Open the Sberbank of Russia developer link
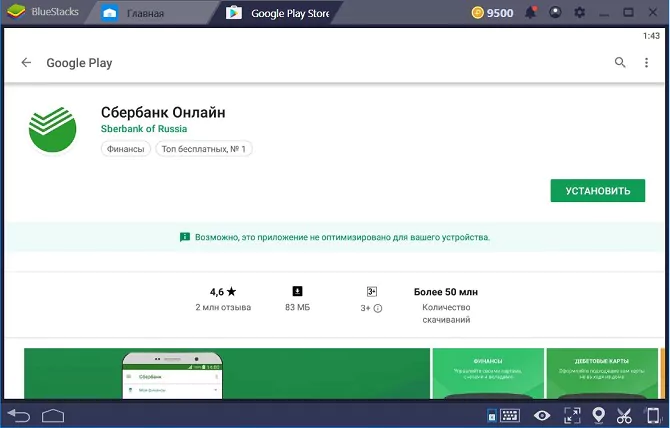 [144, 129]
